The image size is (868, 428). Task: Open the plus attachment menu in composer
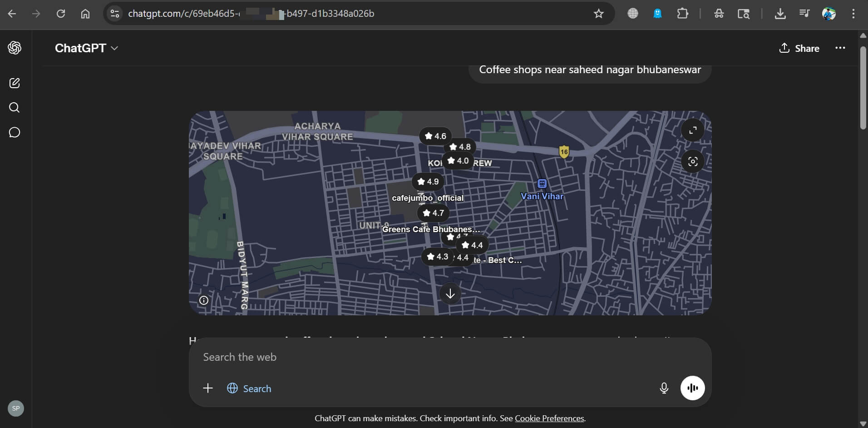tap(207, 388)
